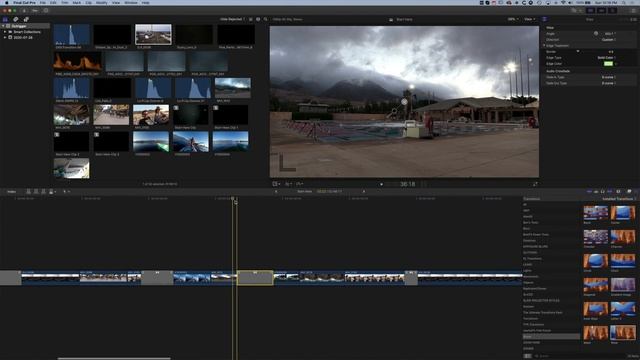The image size is (640, 360).
Task: Play the viewer with the play button
Action: pyautogui.click(x=381, y=184)
